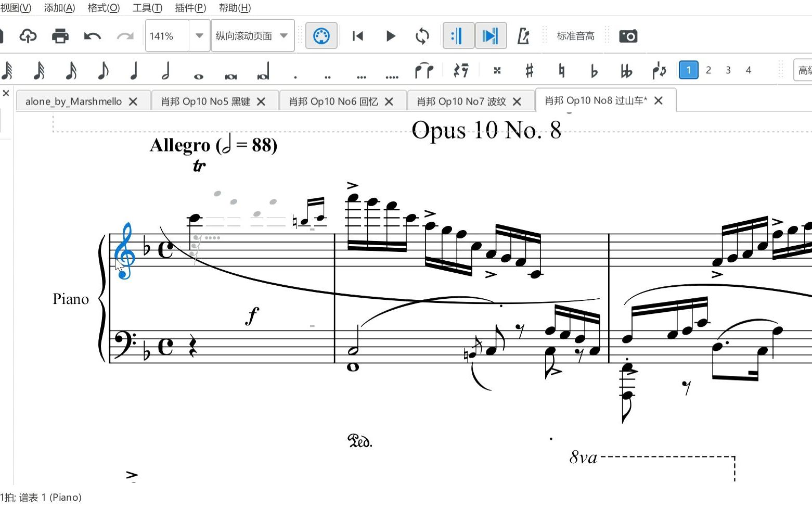Open the 工具(T) menu
The height and width of the screenshot is (508, 812).
point(147,8)
